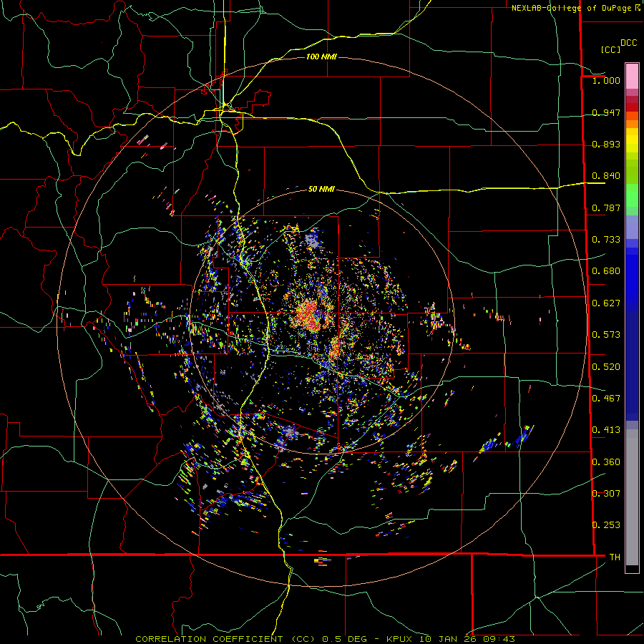Click the Correlation Coefficient product caption
644x644 pixels.
point(326,639)
